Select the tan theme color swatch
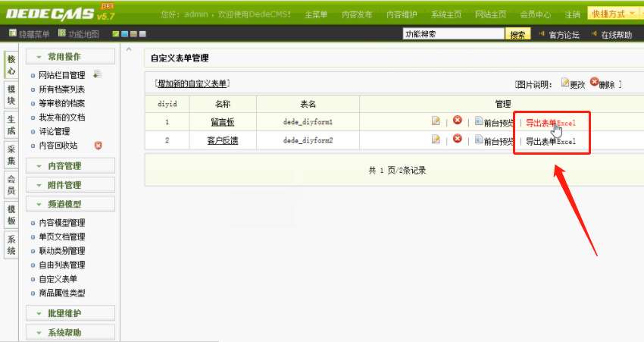Viewport: 644px width, 342px height. pos(133,34)
